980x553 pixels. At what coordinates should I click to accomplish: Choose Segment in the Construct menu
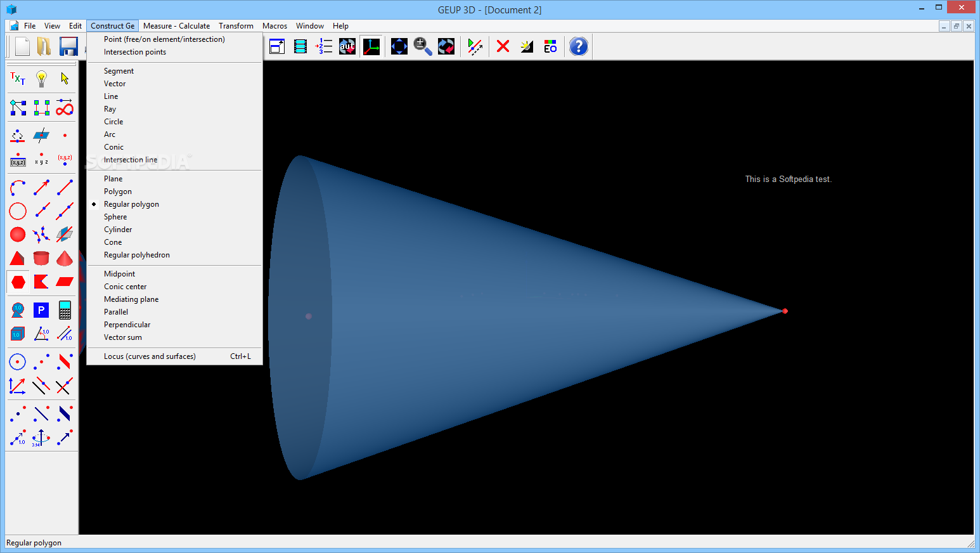[x=174, y=71]
